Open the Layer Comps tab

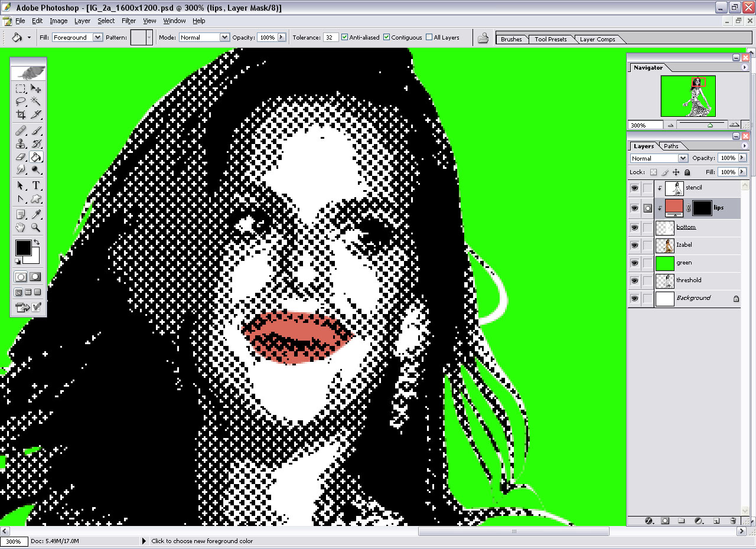click(x=597, y=39)
